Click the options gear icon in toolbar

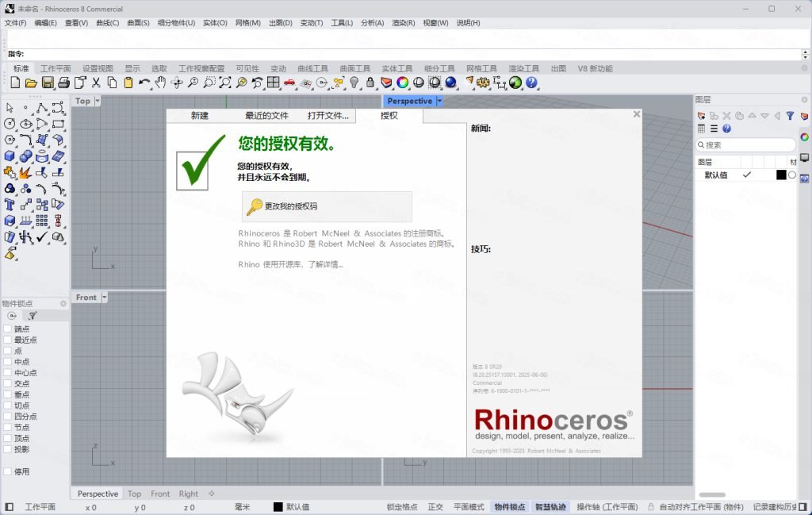(483, 83)
